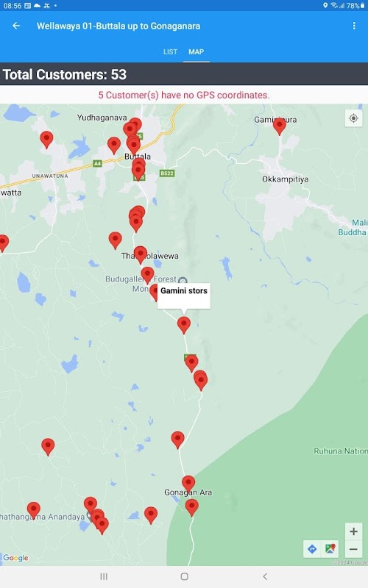
Task: Switch to the LIST tab
Action: tap(170, 51)
